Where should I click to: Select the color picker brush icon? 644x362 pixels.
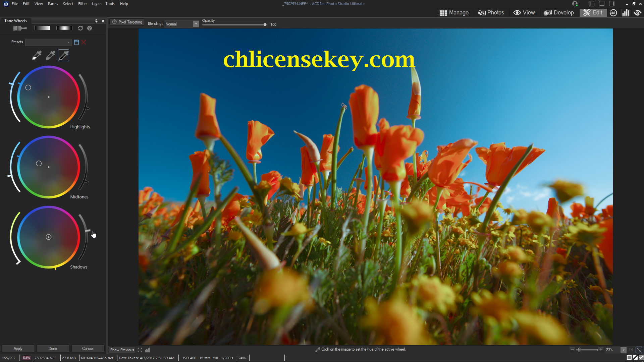(x=64, y=55)
